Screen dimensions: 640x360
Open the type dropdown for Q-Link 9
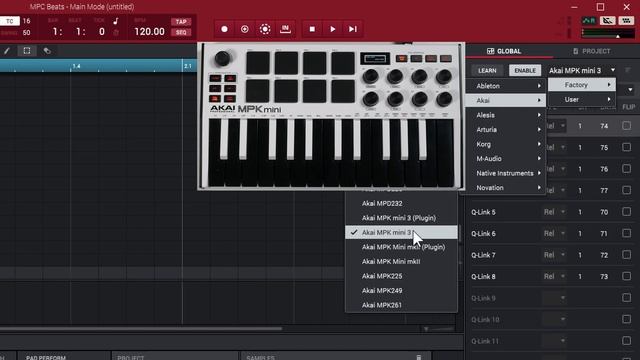tap(554, 298)
